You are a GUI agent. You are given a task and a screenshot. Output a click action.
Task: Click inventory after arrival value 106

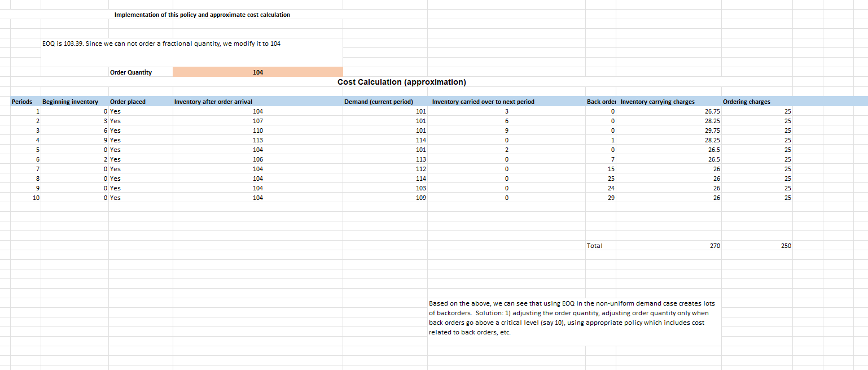[257, 159]
